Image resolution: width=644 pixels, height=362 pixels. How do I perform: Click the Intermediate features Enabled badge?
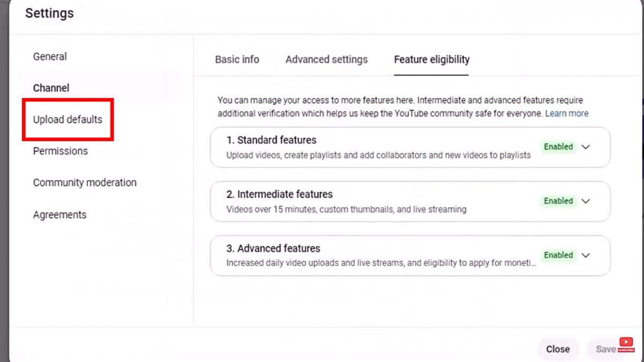coord(558,201)
